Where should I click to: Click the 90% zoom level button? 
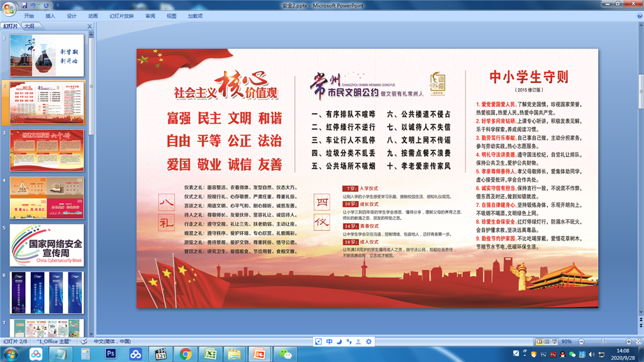pyautogui.click(x=567, y=341)
